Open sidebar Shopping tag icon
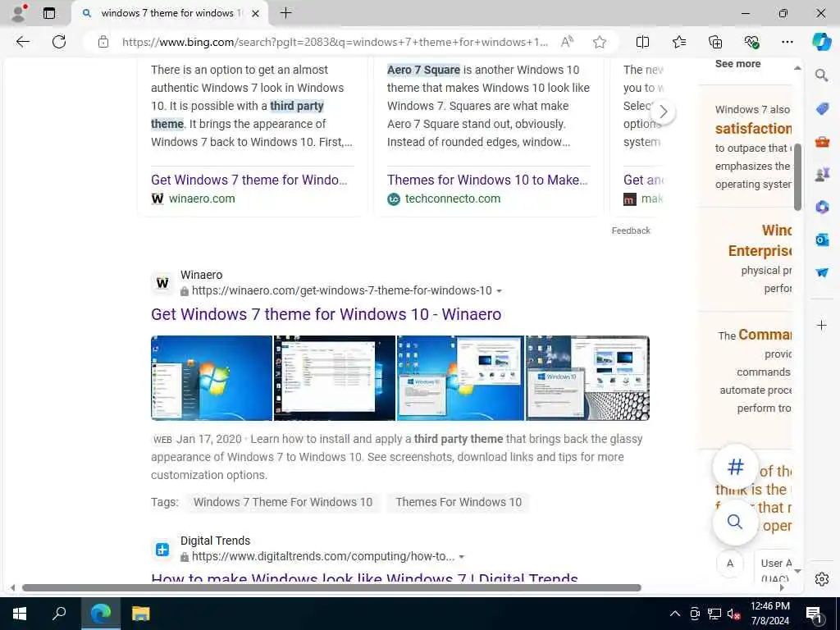Screen dimensions: 840x630 click(x=822, y=109)
